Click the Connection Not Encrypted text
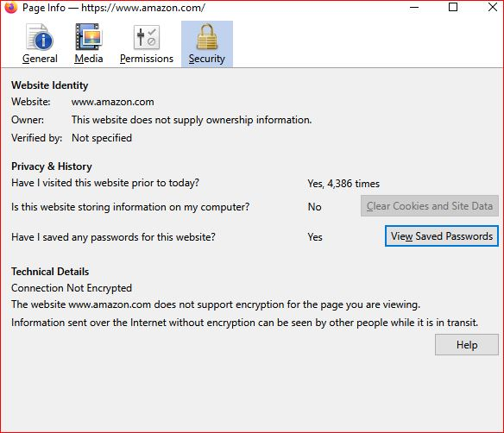Image resolution: width=504 pixels, height=433 pixels. point(72,288)
